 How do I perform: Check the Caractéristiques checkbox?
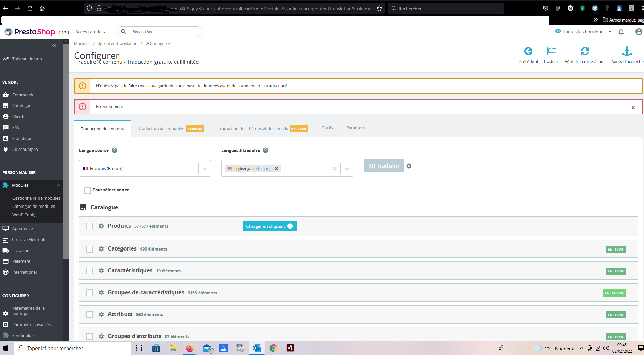coord(90,271)
